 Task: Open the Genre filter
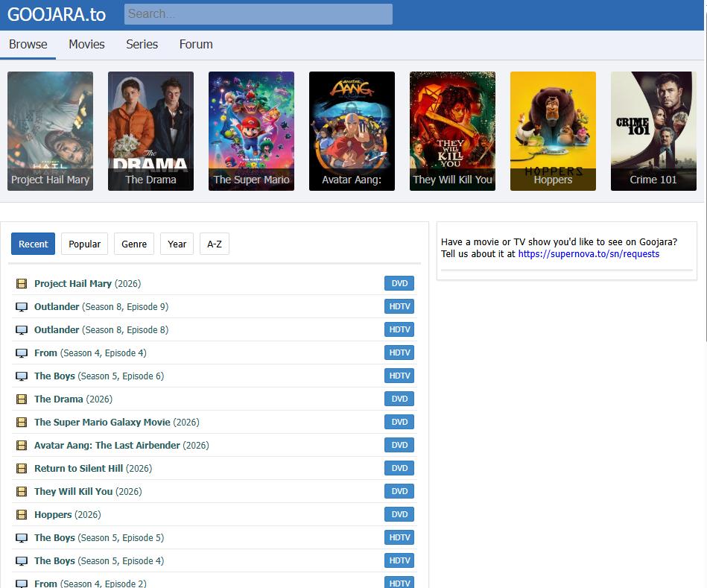click(x=134, y=244)
